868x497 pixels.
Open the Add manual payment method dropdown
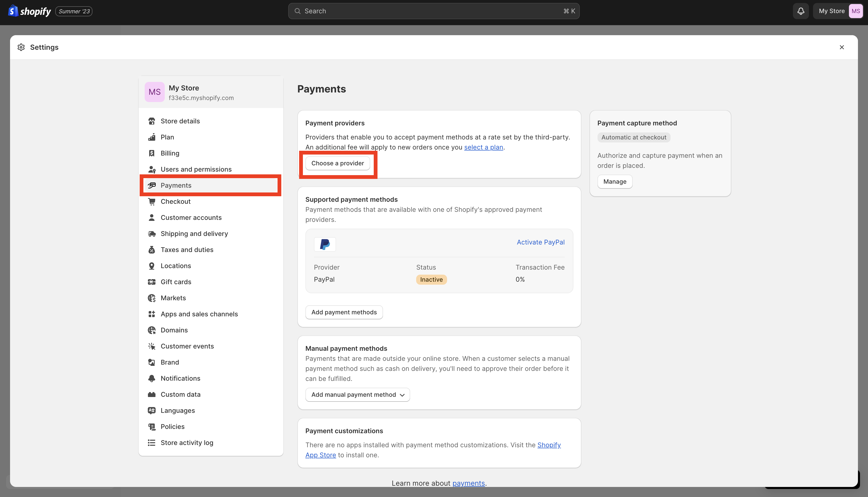[x=357, y=394]
